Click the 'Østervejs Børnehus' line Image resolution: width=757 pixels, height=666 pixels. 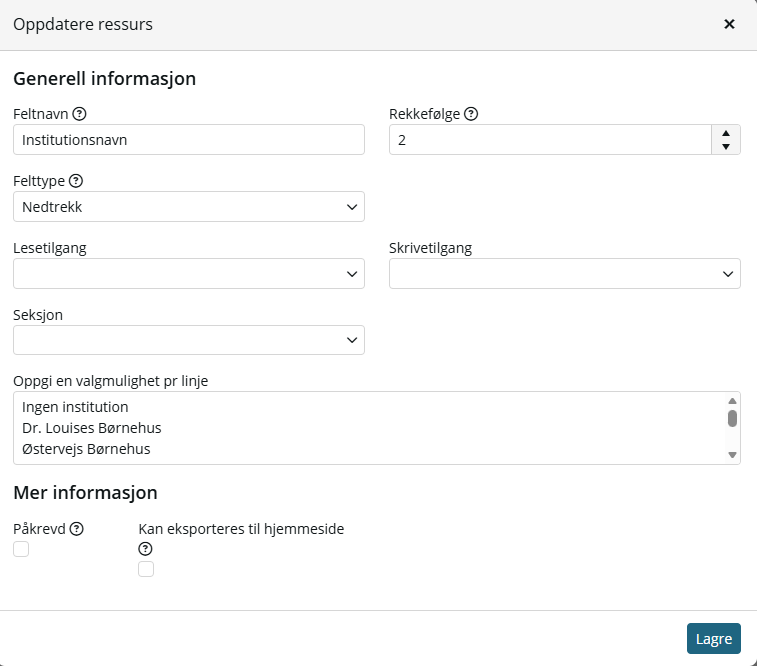(x=86, y=449)
